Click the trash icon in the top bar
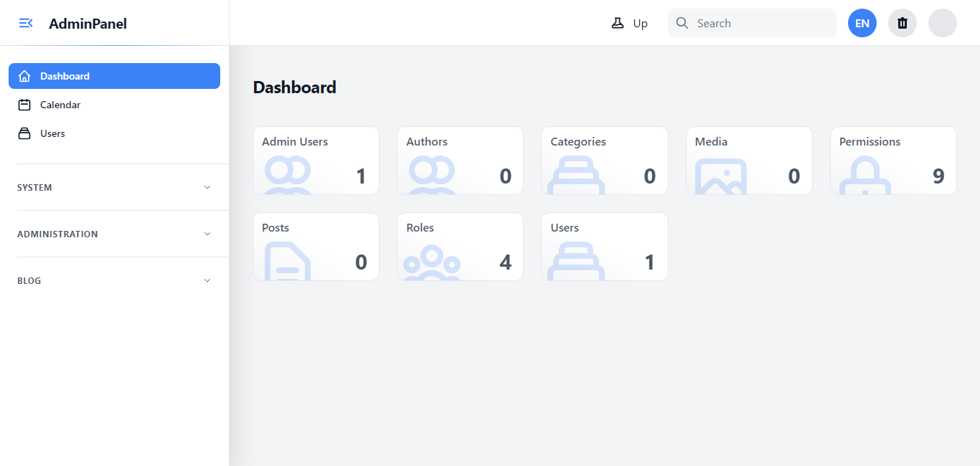Image resolution: width=980 pixels, height=466 pixels. [x=902, y=23]
